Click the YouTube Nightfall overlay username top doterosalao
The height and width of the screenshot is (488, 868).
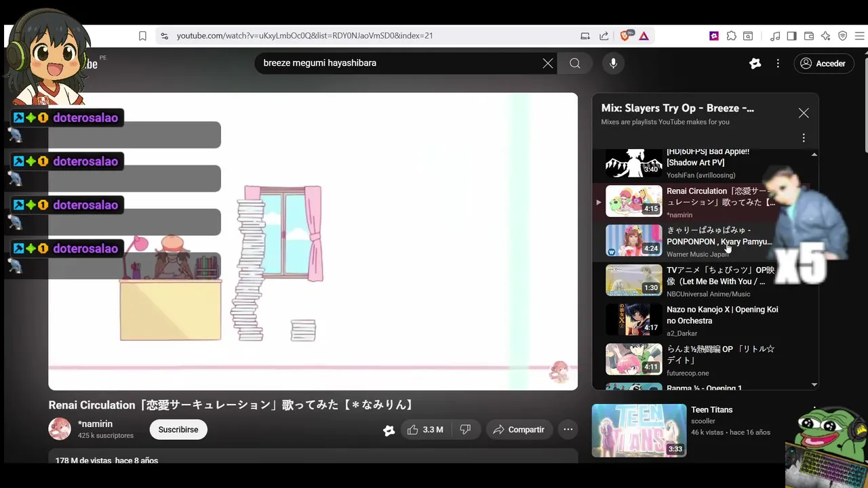[85, 118]
